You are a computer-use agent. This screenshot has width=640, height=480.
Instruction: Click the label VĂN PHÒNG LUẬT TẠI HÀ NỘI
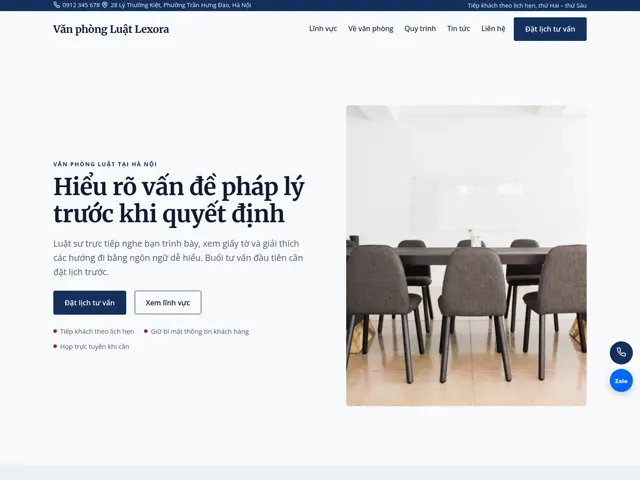105,164
